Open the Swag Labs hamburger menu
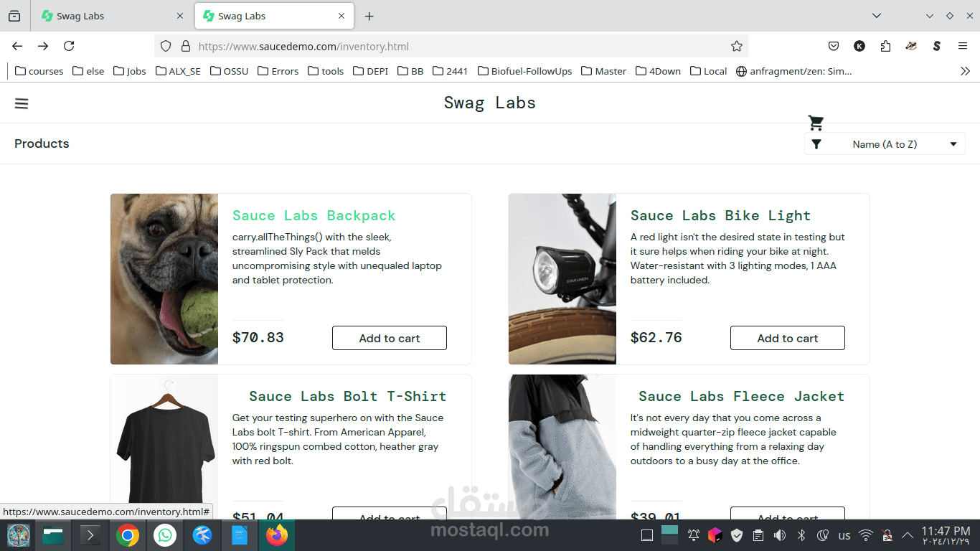Screen dimensions: 980x551 point(22,103)
